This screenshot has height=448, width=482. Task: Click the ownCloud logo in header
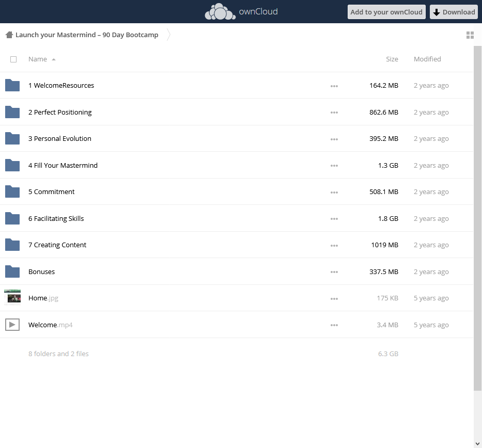(x=241, y=12)
